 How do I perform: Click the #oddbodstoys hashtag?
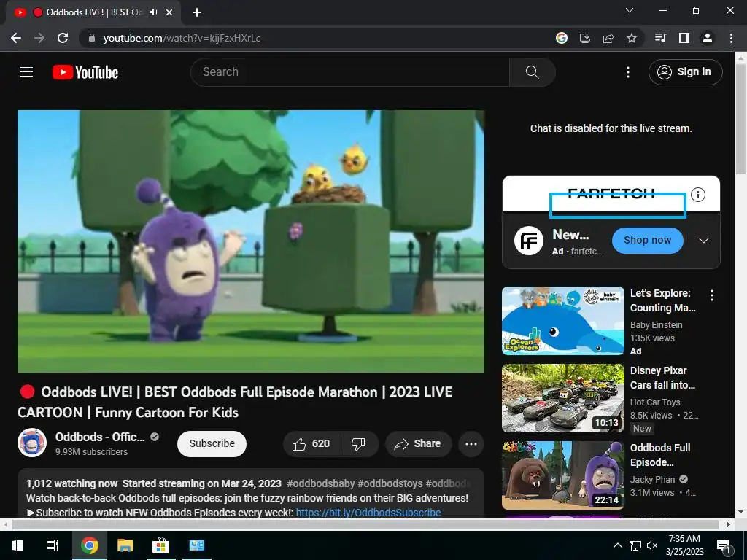390,483
